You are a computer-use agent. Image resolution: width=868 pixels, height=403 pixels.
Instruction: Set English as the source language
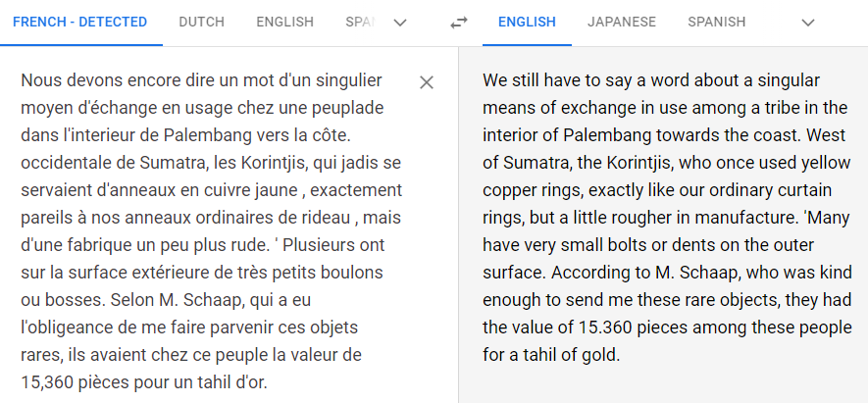tap(284, 22)
